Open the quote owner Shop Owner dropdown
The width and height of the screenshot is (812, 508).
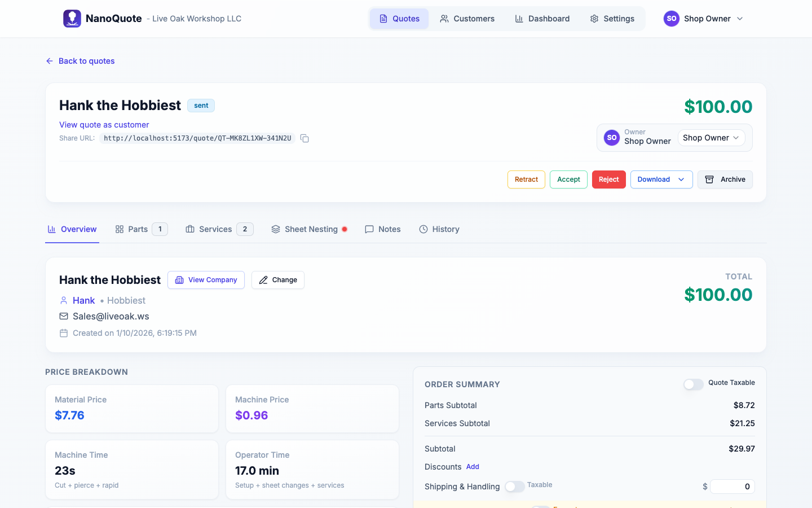coord(710,138)
